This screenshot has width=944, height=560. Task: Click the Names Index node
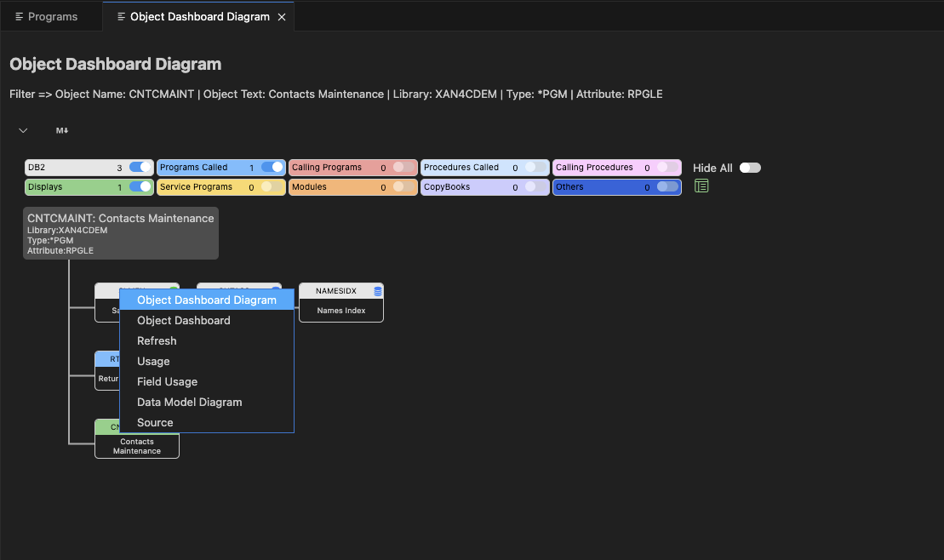(341, 310)
